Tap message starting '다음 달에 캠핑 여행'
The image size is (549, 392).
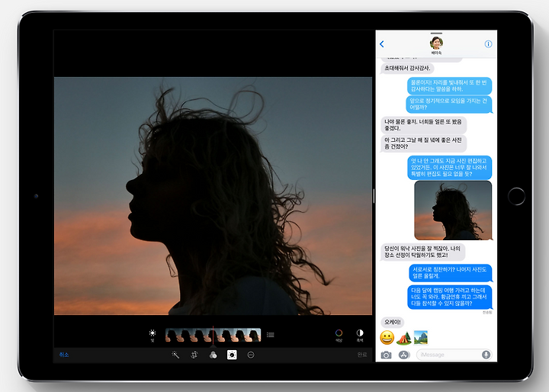pos(450,297)
